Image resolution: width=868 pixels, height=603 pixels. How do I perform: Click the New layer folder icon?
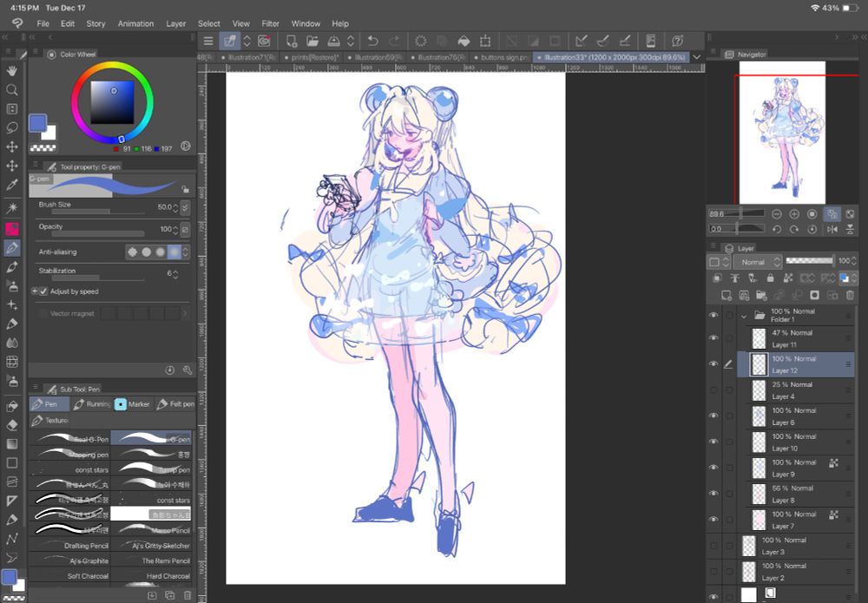[761, 295]
